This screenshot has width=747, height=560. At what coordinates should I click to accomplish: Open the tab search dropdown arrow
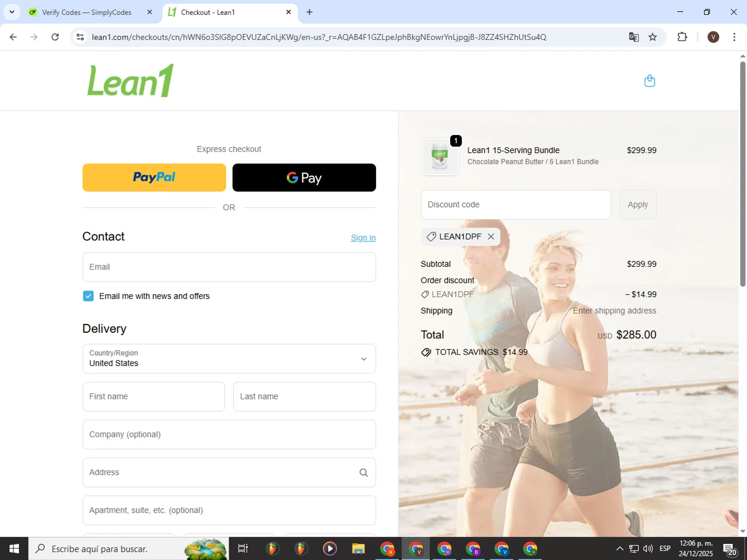(12, 12)
